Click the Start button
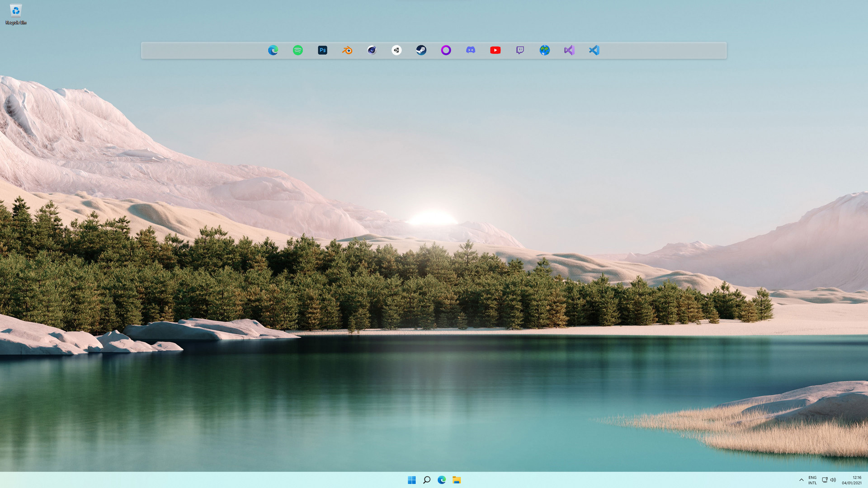This screenshot has width=868, height=488. [412, 480]
